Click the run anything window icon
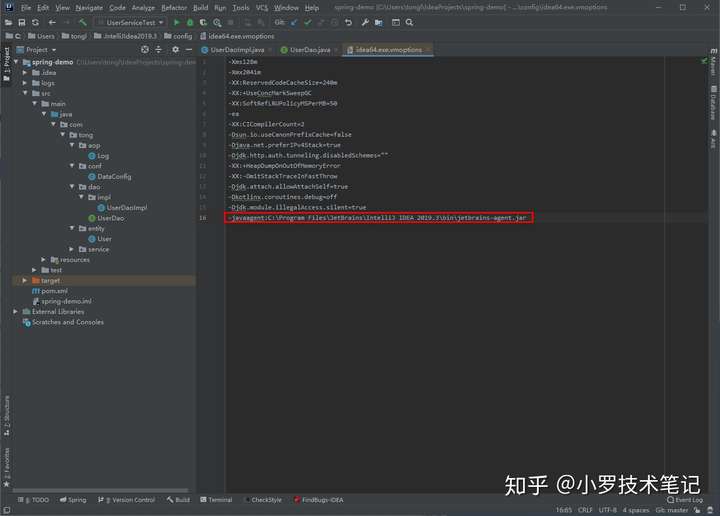This screenshot has height=516, width=720. pyautogui.click(x=395, y=22)
